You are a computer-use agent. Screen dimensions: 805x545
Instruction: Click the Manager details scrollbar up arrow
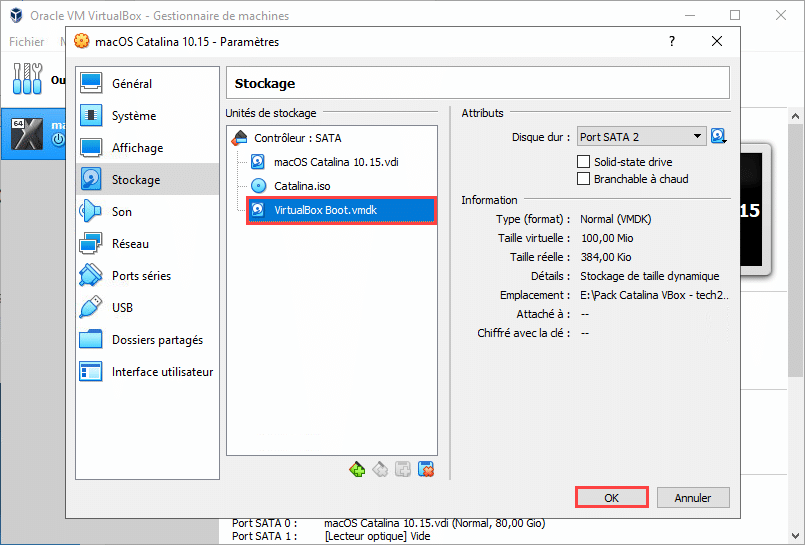(796, 116)
